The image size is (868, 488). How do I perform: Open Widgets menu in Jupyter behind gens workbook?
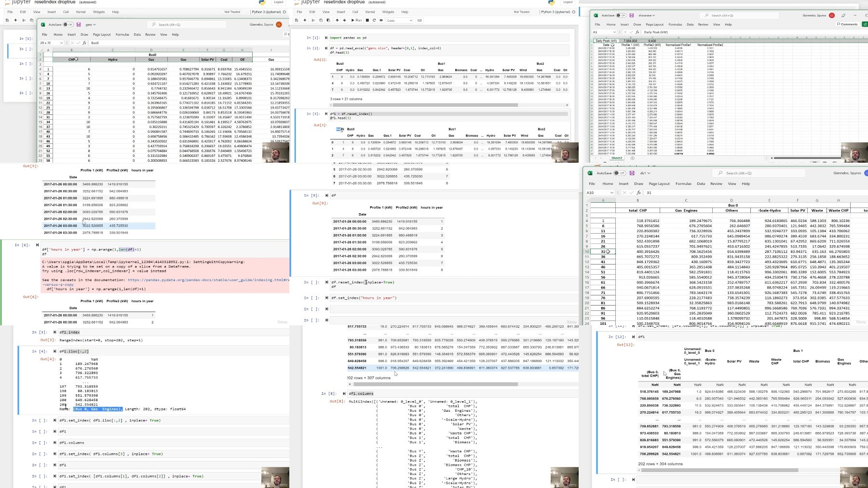(x=99, y=12)
